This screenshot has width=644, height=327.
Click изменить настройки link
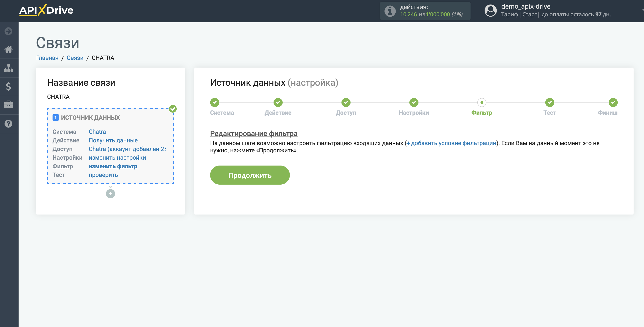click(x=117, y=158)
